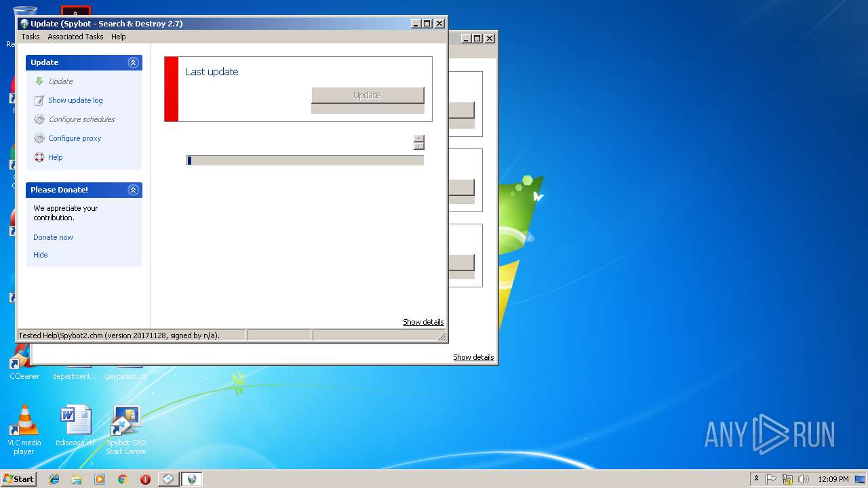The image size is (868, 488).
Task: Open Windows Explorer from taskbar
Action: [x=77, y=479]
